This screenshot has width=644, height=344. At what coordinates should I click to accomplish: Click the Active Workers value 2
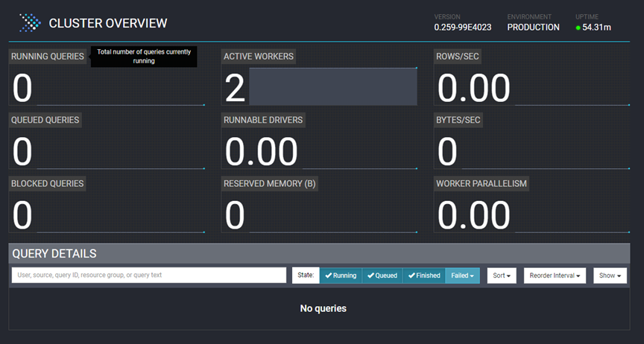(235, 89)
